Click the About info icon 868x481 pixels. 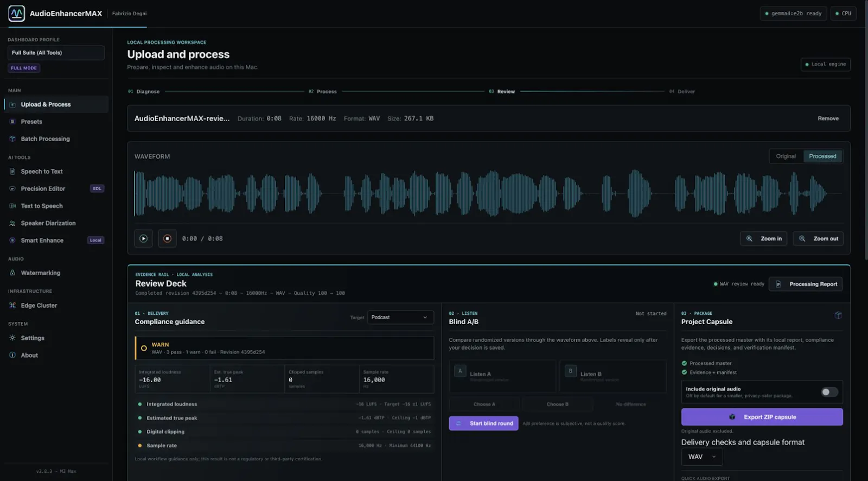tap(12, 355)
